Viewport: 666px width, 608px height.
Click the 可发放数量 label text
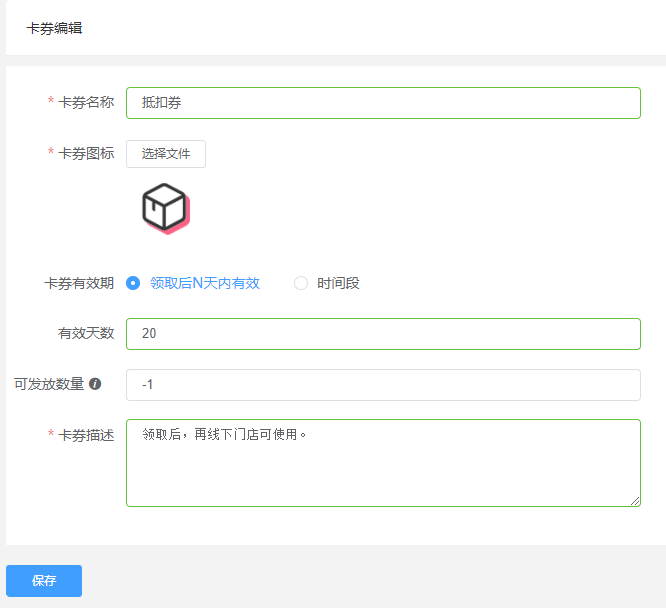[x=49, y=384]
